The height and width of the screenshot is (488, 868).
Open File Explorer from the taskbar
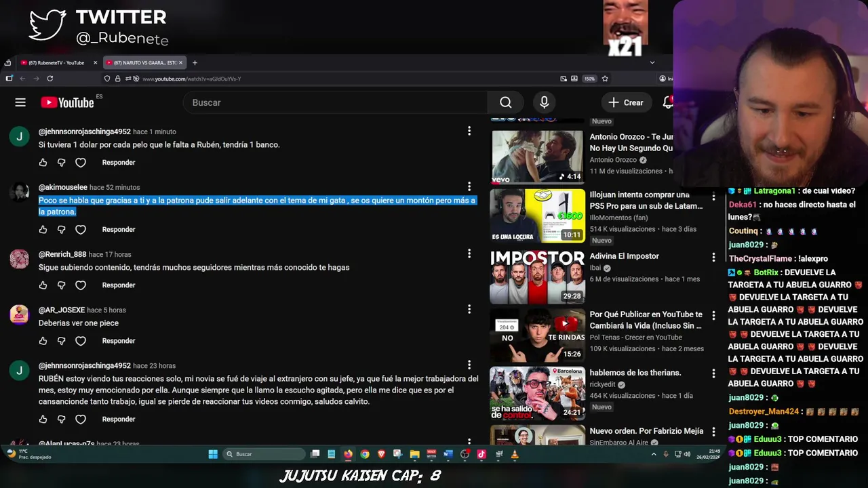pyautogui.click(x=414, y=454)
